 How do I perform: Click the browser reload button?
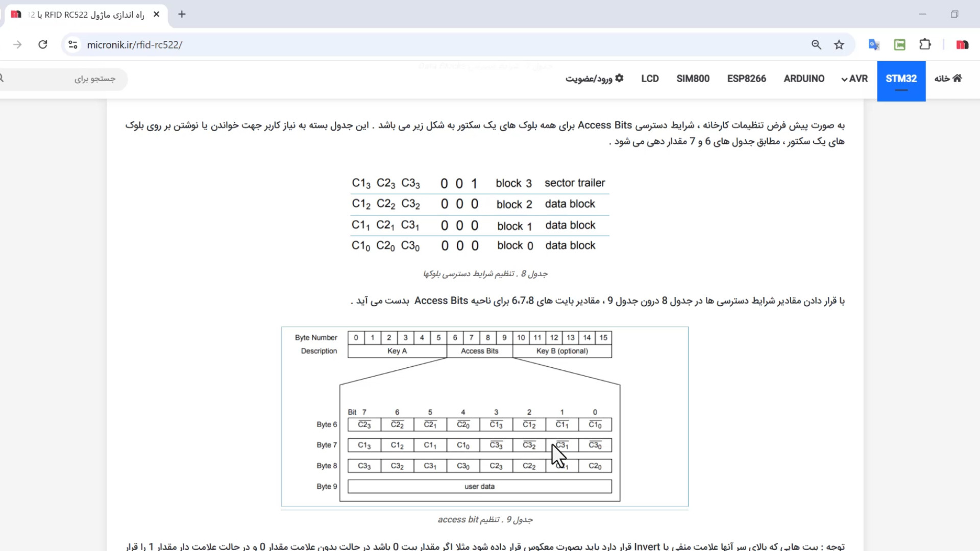click(43, 45)
